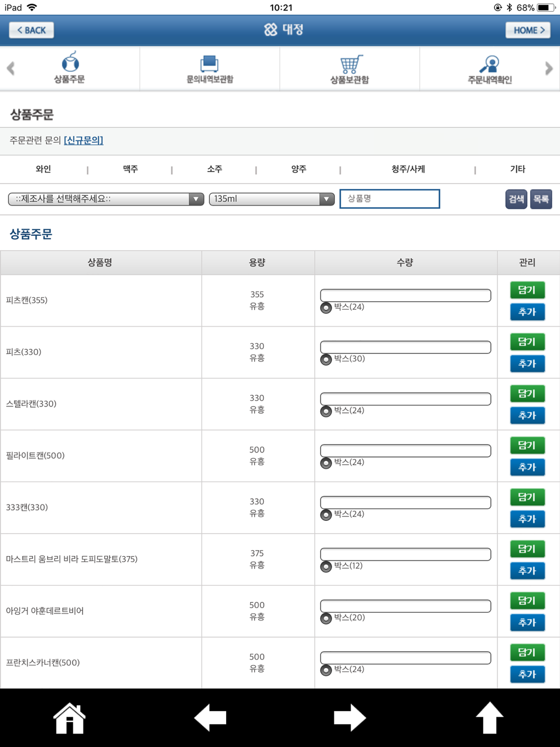
Task: Switch to the 맥주 category tab
Action: click(x=130, y=169)
